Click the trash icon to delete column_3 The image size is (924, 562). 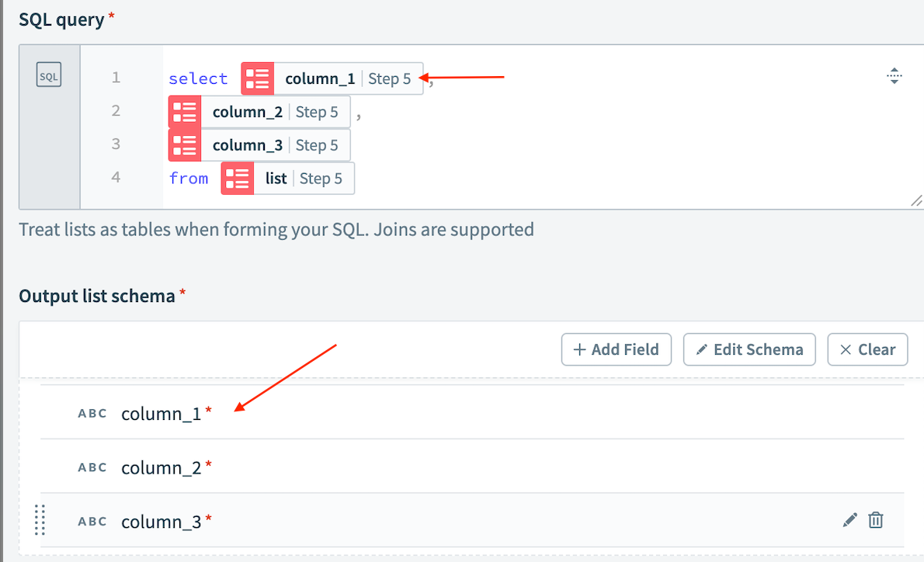coord(876,520)
